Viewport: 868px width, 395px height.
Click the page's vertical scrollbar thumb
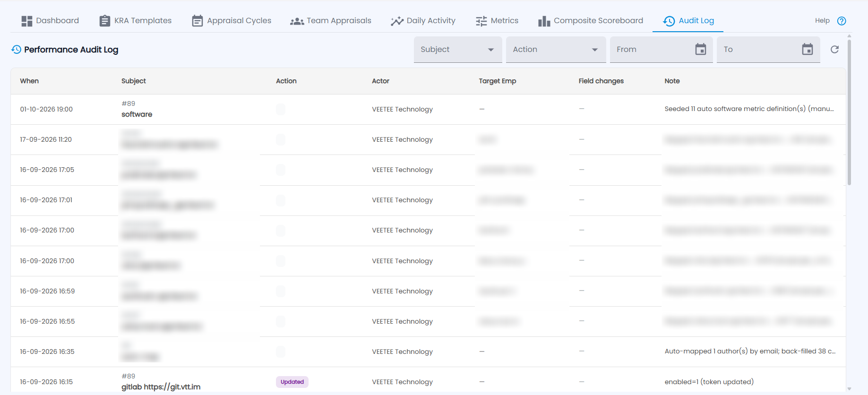point(849,112)
